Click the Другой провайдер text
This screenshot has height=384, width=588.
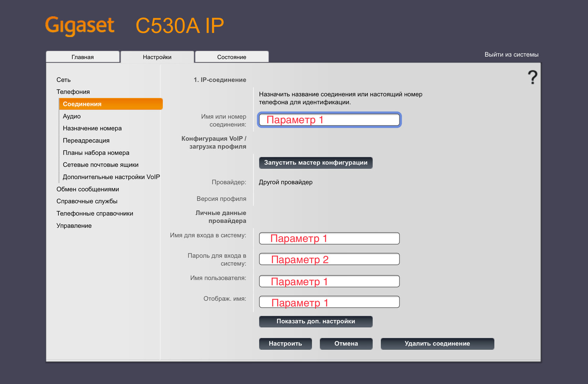(x=286, y=182)
